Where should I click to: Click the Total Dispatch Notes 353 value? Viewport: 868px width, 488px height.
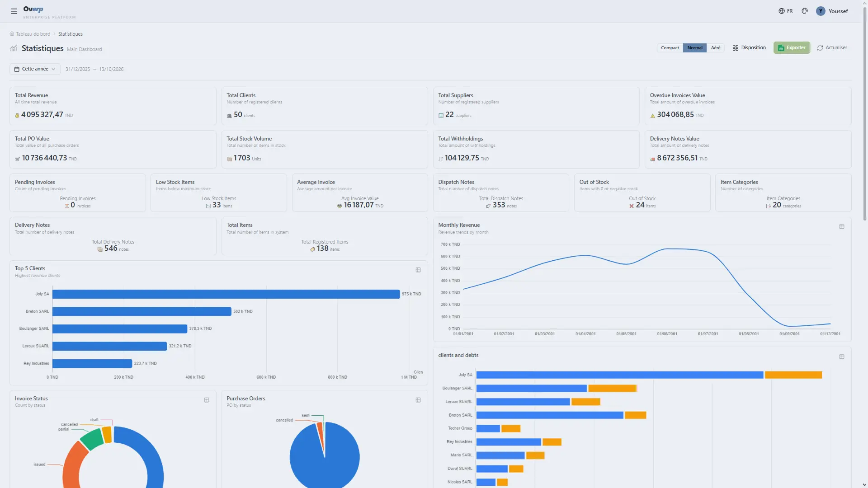[x=499, y=205]
